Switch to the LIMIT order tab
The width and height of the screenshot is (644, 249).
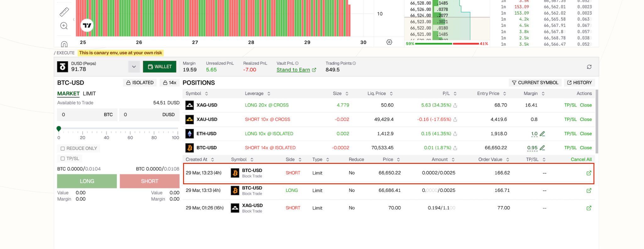89,94
